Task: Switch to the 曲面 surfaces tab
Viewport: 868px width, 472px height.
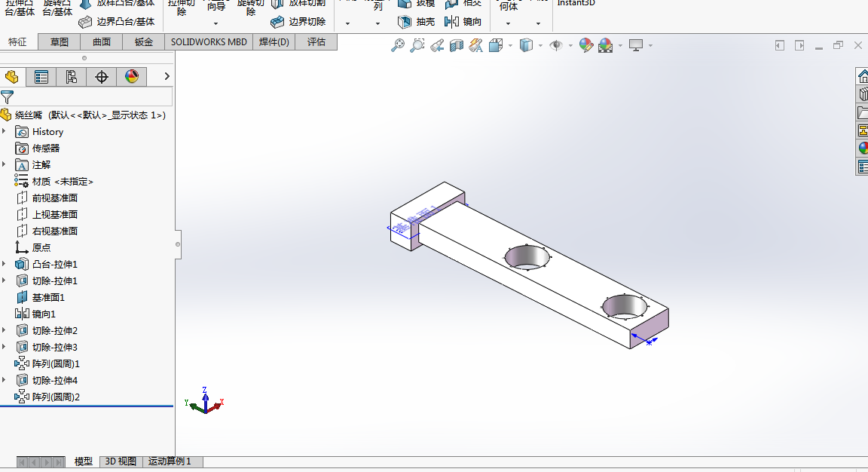Action: coord(101,42)
